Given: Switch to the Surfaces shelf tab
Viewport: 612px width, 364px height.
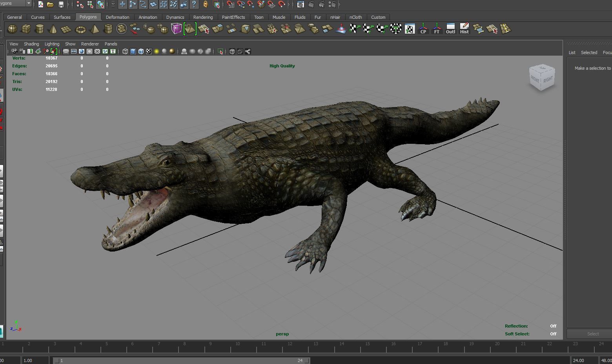Looking at the screenshot, I should [x=62, y=17].
